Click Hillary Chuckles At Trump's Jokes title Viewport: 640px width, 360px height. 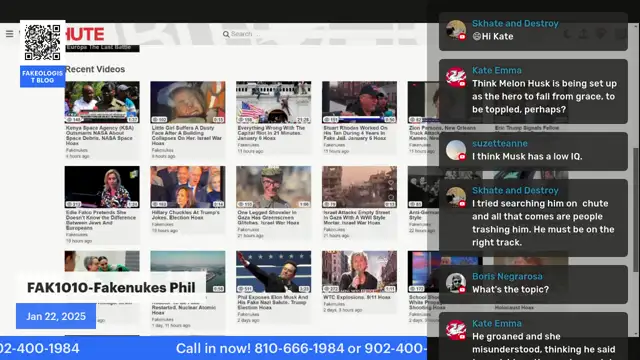186,215
